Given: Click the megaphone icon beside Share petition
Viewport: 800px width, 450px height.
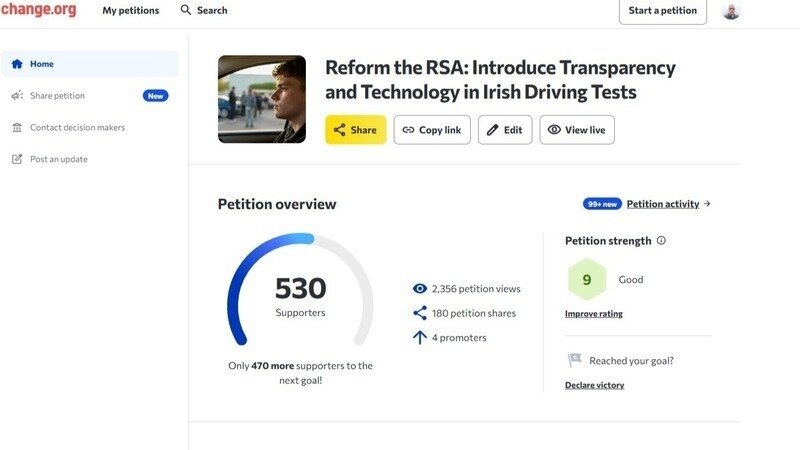Looking at the screenshot, I should click(x=17, y=95).
